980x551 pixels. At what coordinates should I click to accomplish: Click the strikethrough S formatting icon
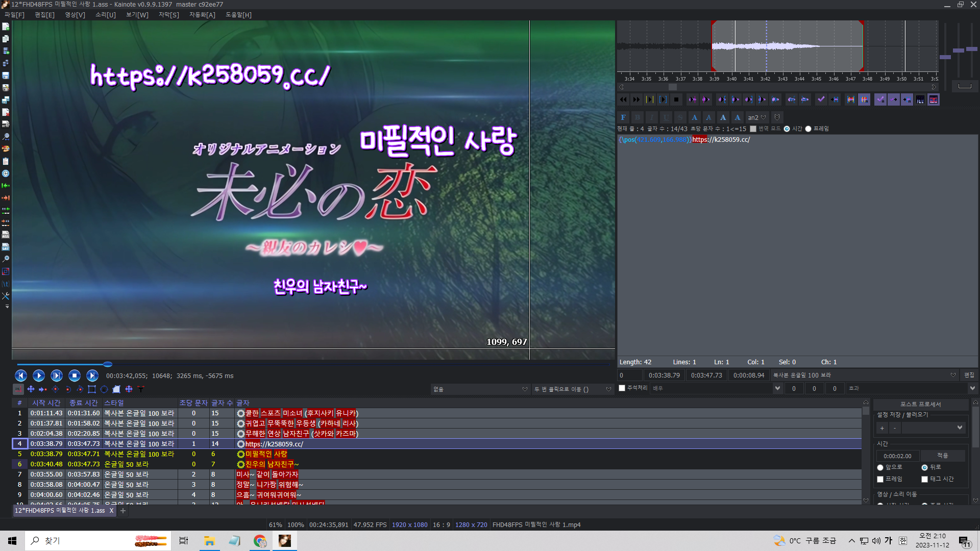(x=680, y=117)
